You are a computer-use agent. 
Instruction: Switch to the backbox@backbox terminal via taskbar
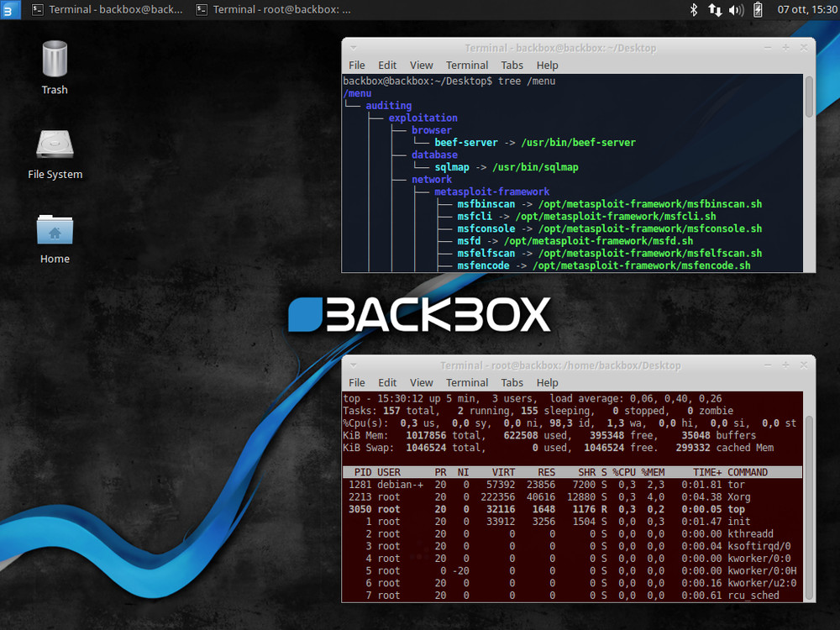point(107,9)
